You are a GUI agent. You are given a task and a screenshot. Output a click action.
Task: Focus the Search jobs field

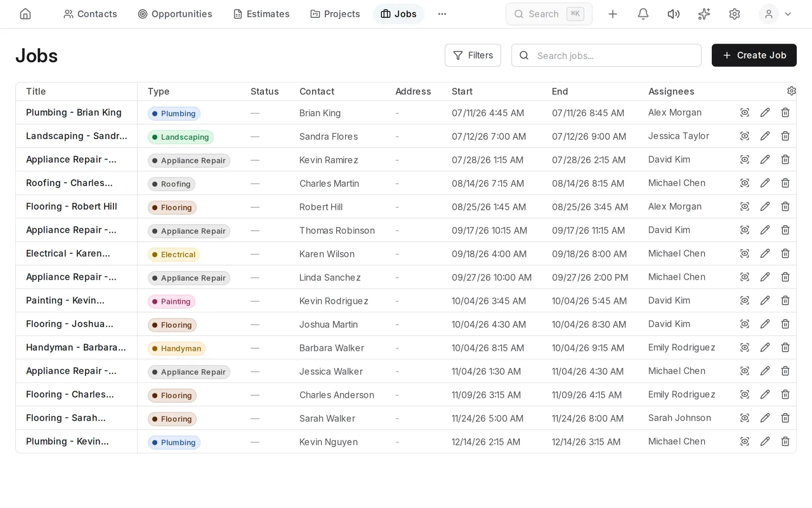pyautogui.click(x=606, y=55)
